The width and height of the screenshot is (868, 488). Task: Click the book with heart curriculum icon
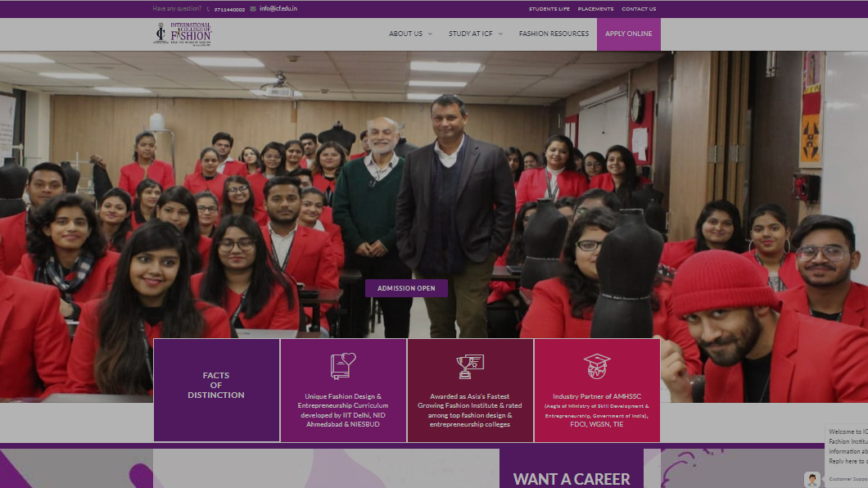click(x=342, y=366)
